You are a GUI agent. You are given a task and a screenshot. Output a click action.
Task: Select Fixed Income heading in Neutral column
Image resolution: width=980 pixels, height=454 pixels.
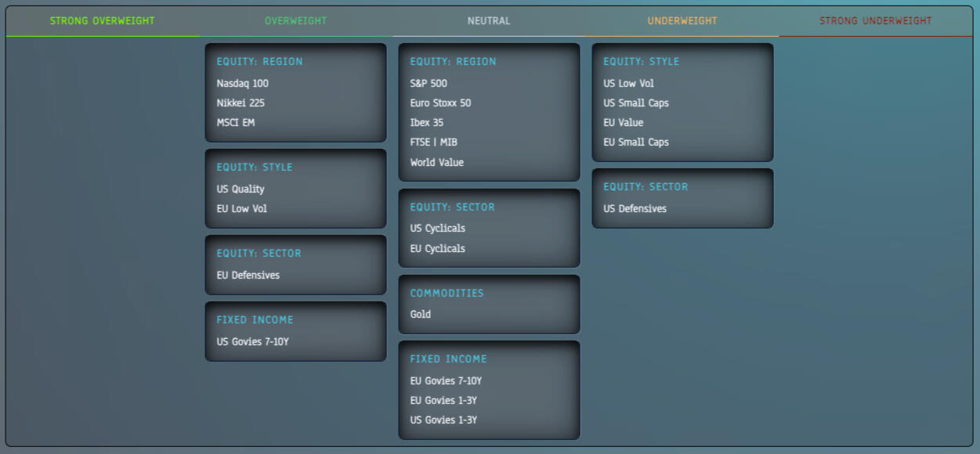tap(449, 359)
